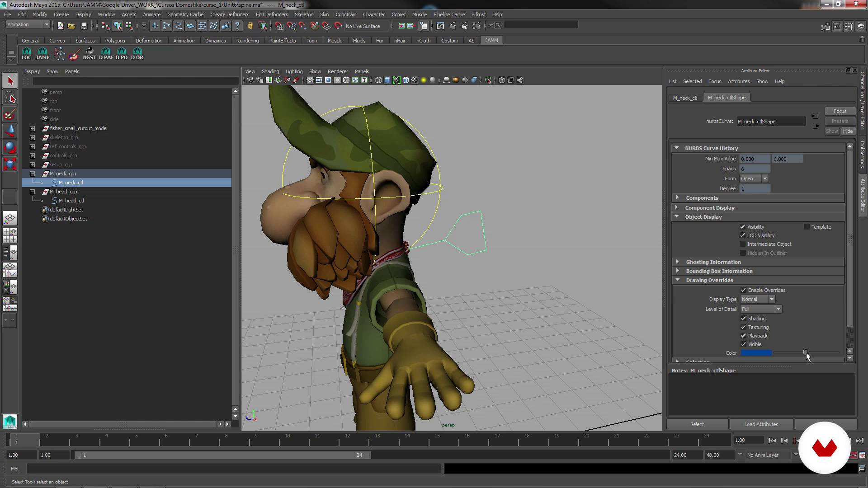Collapse the NURBS Curve History section
868x488 pixels.
[677, 148]
